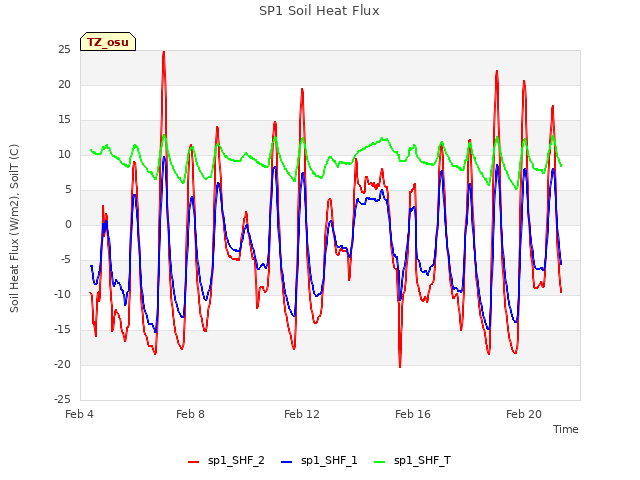The height and width of the screenshot is (480, 640).
Task: Toggle the sp1_SHF_T legend entry
Action: (412, 461)
